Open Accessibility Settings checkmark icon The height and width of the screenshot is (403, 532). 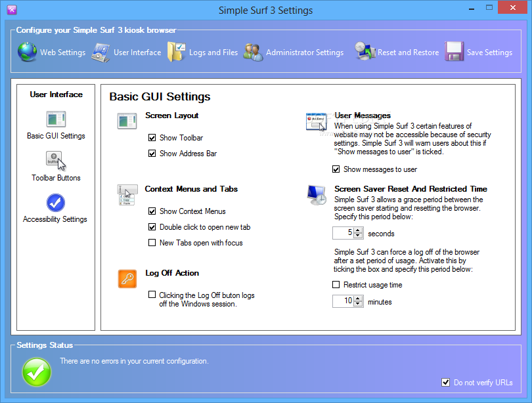56,203
